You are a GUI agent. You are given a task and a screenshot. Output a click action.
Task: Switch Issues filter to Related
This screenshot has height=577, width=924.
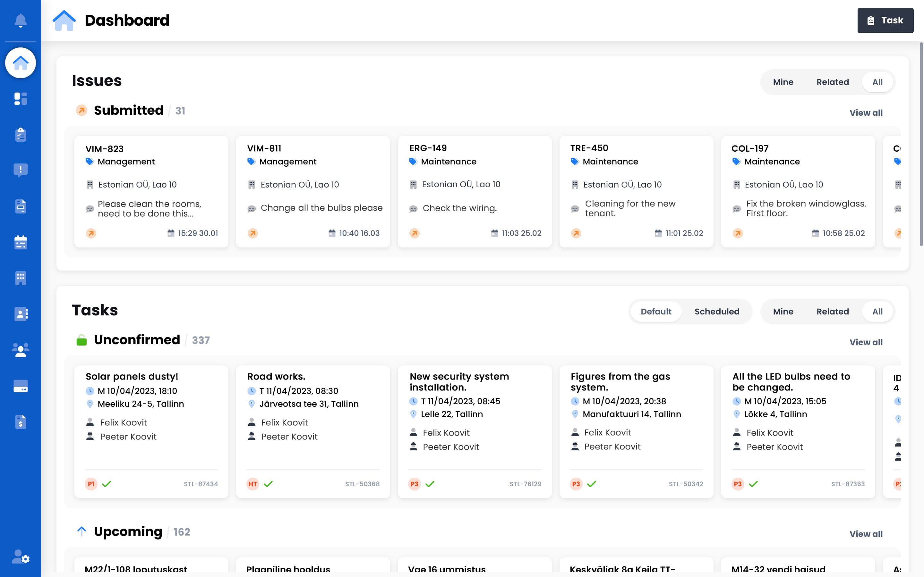click(x=832, y=82)
